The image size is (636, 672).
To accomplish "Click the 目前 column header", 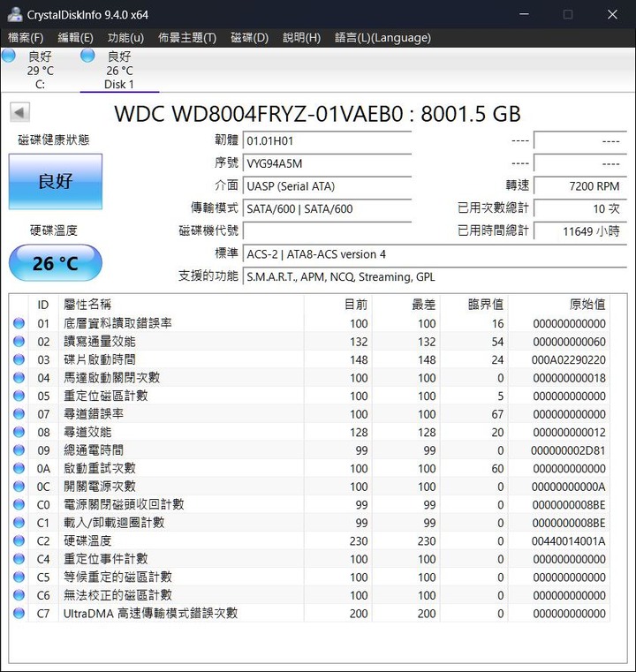I will (x=338, y=305).
